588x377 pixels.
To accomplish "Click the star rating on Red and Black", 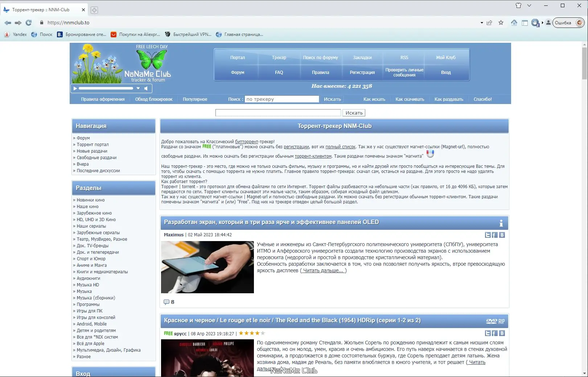I will [x=252, y=333].
